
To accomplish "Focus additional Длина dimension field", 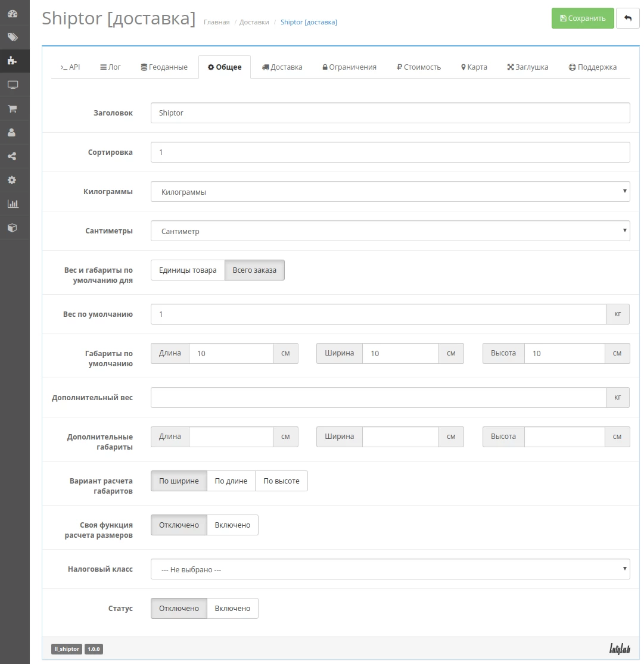I will pyautogui.click(x=231, y=437).
